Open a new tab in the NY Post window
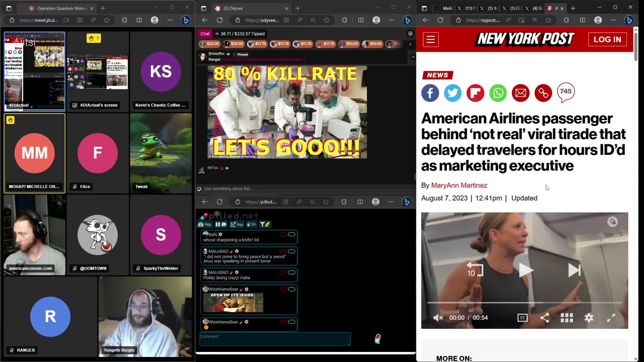The width and height of the screenshot is (644, 362). 573,8
